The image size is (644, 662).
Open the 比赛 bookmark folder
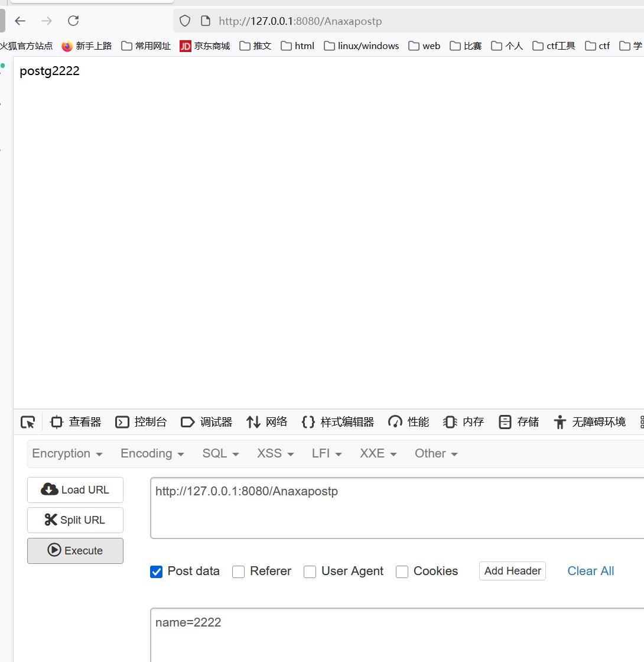click(x=466, y=46)
